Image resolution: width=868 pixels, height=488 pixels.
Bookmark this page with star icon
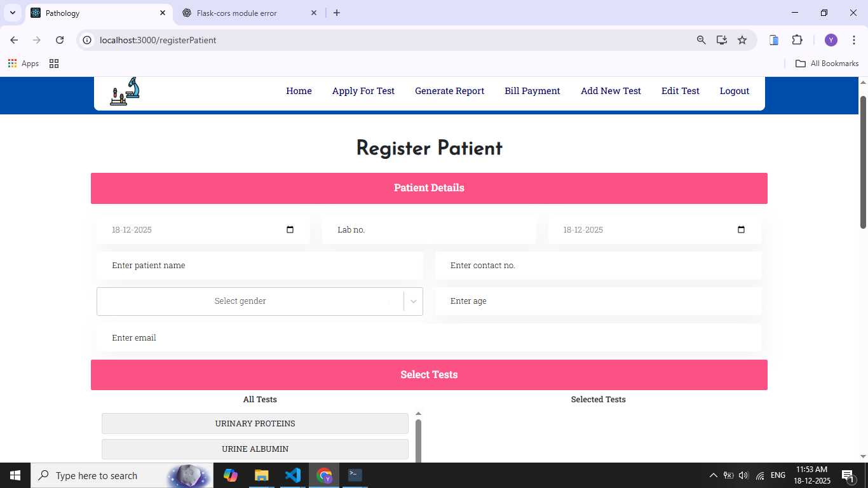pos(742,40)
